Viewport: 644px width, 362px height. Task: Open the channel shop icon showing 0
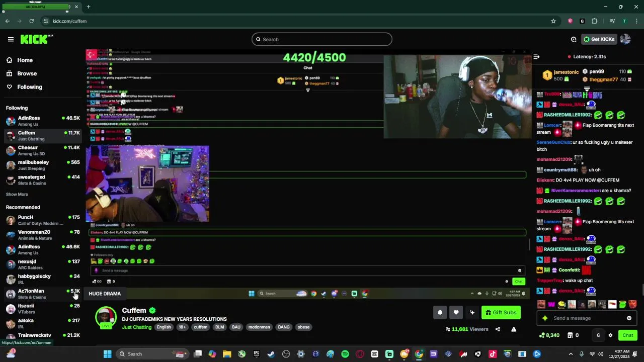pyautogui.click(x=573, y=335)
